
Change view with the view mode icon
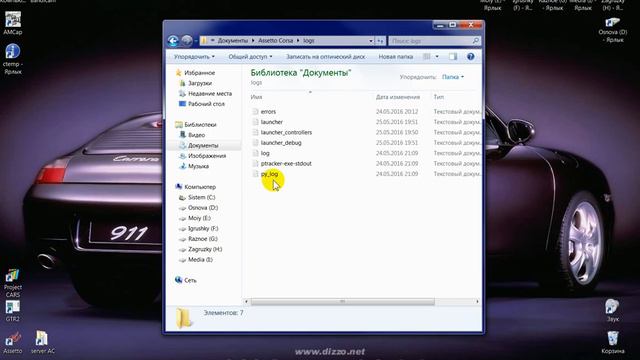coord(427,57)
